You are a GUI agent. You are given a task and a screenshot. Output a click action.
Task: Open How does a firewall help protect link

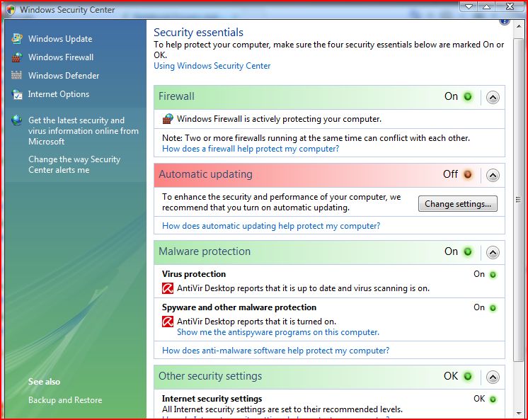click(x=251, y=149)
